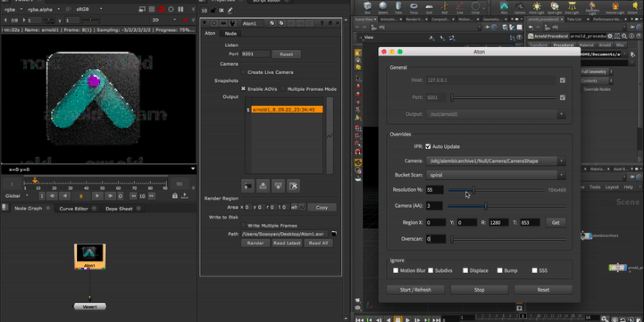Select the Sphere shelf tool

tap(383, 5)
